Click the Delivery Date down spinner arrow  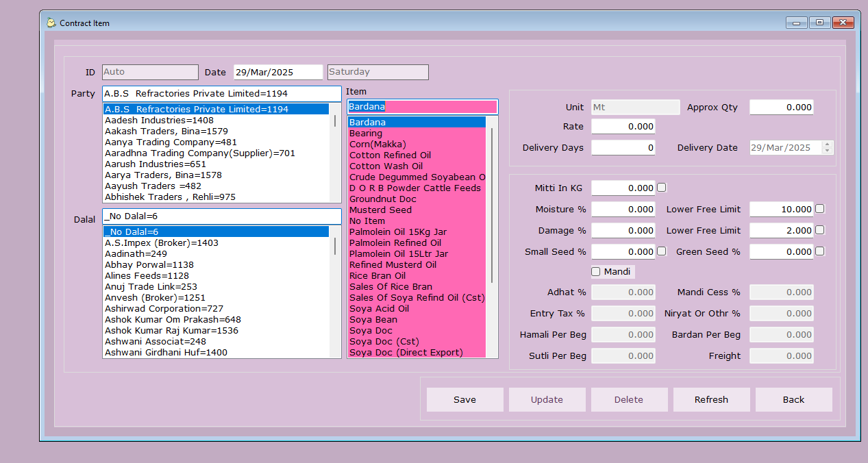point(827,151)
